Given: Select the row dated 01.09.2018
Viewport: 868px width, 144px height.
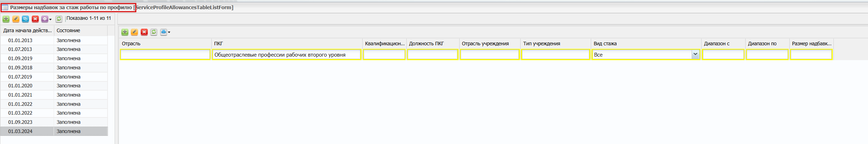Looking at the screenshot, I should (54, 68).
